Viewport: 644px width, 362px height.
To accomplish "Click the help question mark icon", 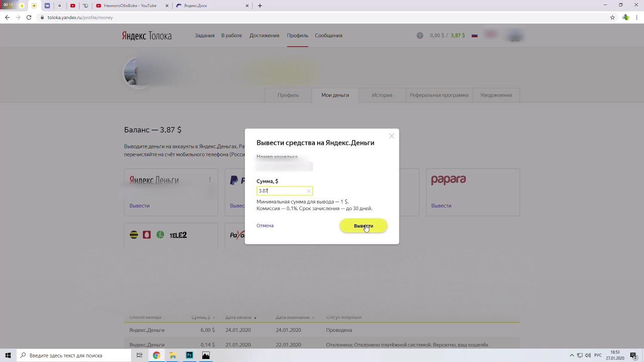I will coord(420,36).
